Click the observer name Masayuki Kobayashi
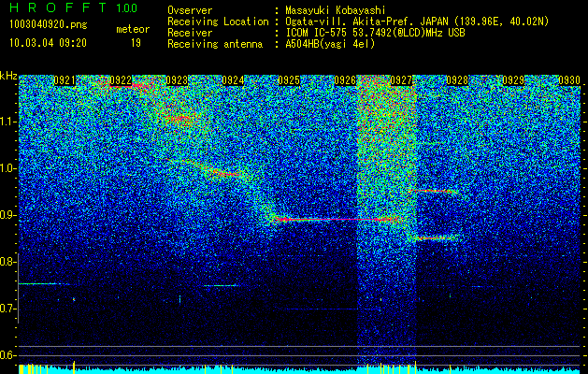This screenshot has width=588, height=374. coord(336,10)
